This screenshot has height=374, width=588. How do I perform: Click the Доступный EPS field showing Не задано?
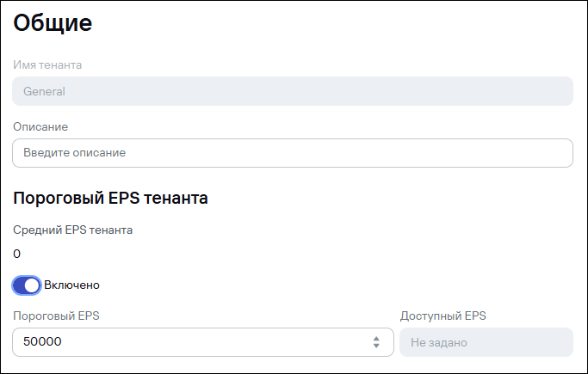486,342
